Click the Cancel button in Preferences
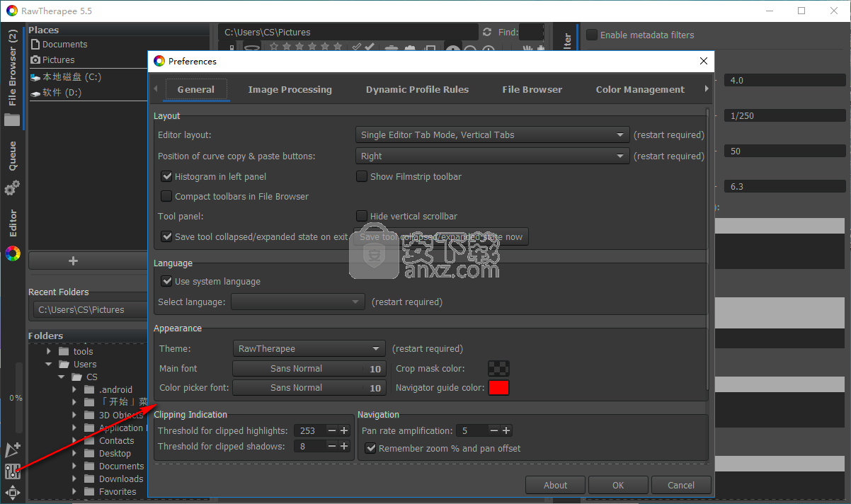Viewport: 851px width, 504px height. pos(681,485)
